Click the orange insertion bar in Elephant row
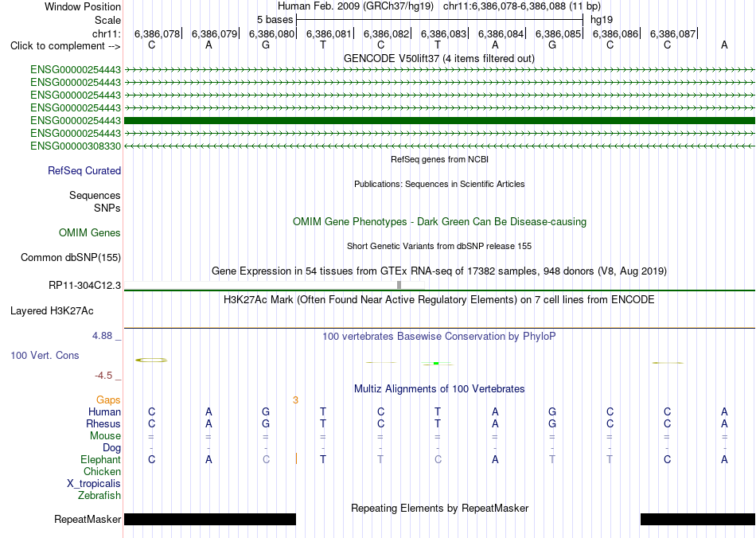 297,459
